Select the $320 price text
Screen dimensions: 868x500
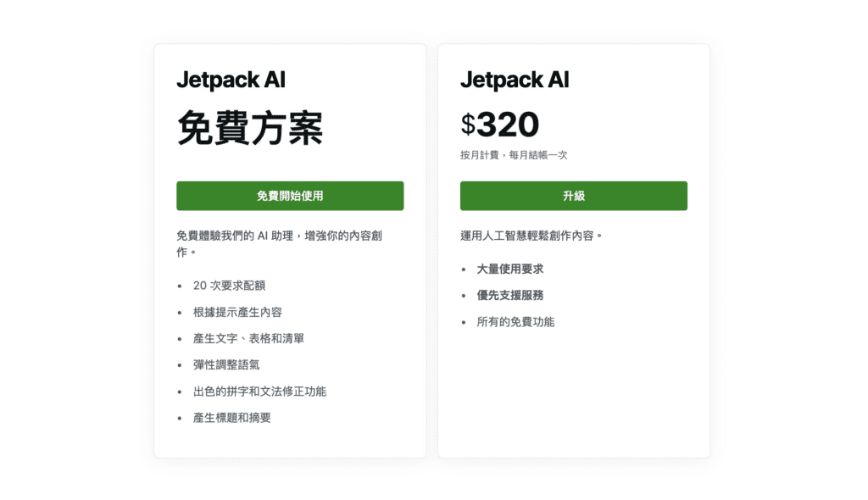[499, 124]
